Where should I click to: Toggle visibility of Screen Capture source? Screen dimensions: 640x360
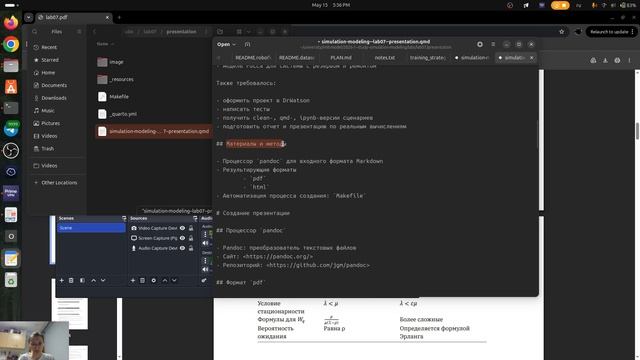coord(182,238)
